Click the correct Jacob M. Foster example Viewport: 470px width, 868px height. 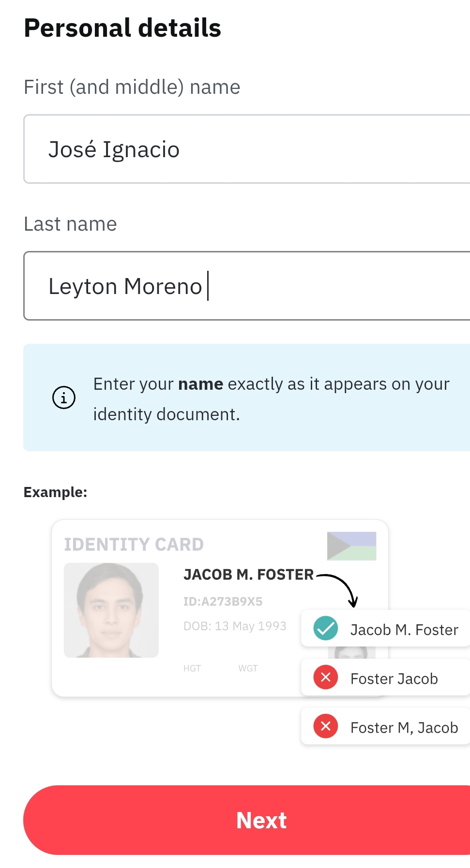pos(404,630)
